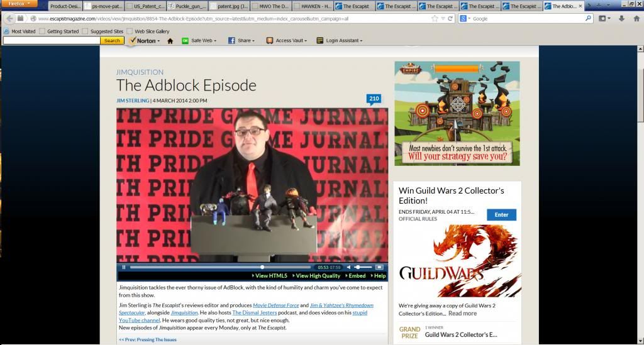Click the Most Visited bookmark icon

point(6,31)
